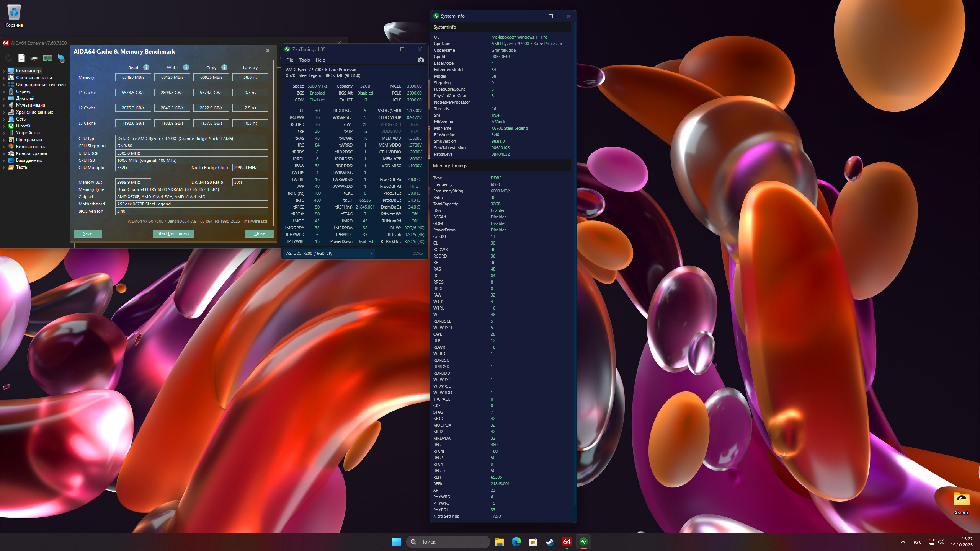Click the Write info icon in benchmark
980x551 pixels.
[x=186, y=67]
